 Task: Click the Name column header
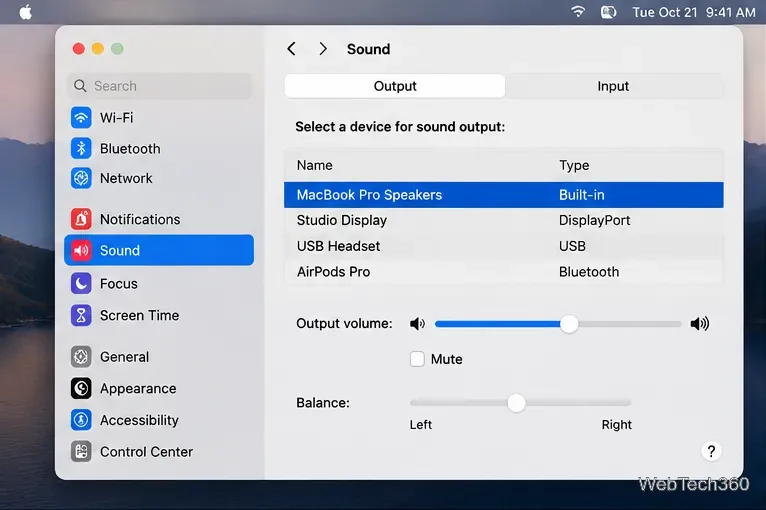pos(315,165)
